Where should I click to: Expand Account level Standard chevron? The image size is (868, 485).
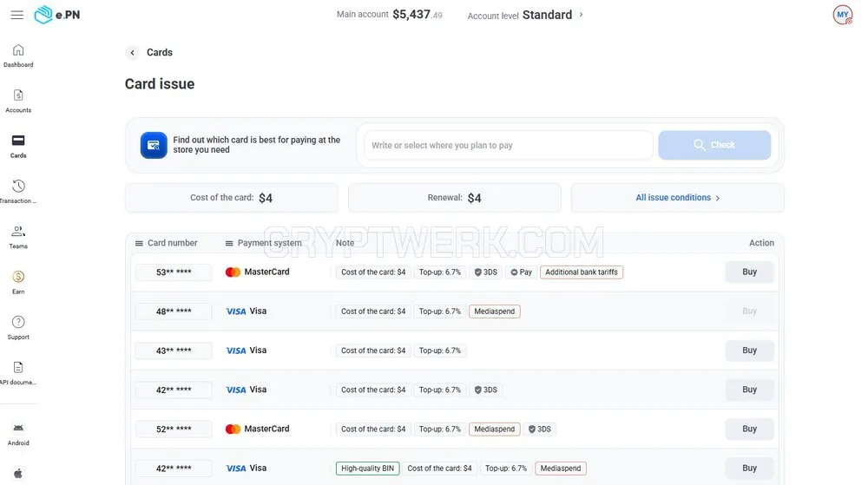(x=581, y=15)
